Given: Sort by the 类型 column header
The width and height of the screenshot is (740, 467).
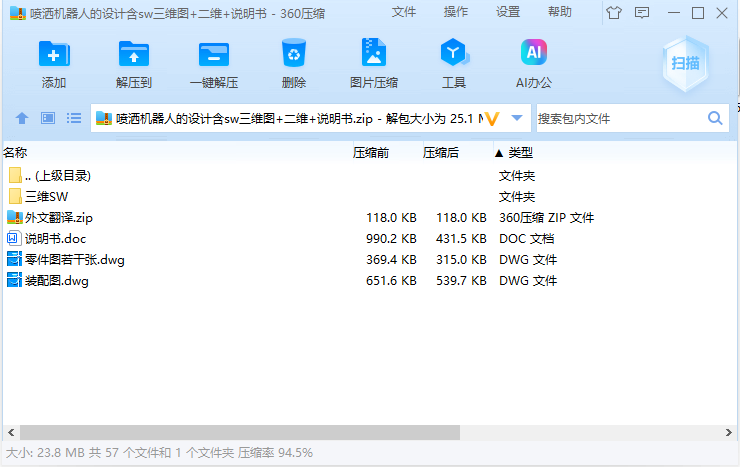Looking at the screenshot, I should coord(521,152).
